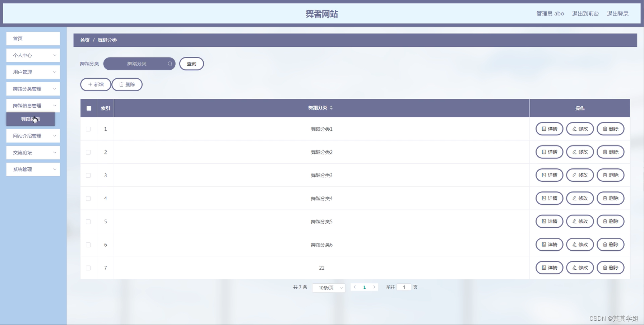Toggle the select-all checkbox in the table header
Viewport: 644px width, 325px height.
[x=88, y=108]
